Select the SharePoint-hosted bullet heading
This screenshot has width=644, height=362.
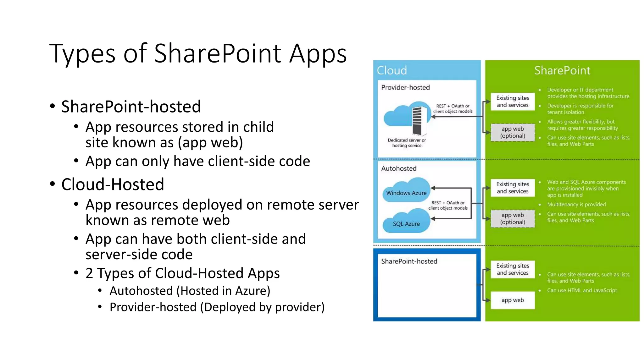[x=131, y=107]
